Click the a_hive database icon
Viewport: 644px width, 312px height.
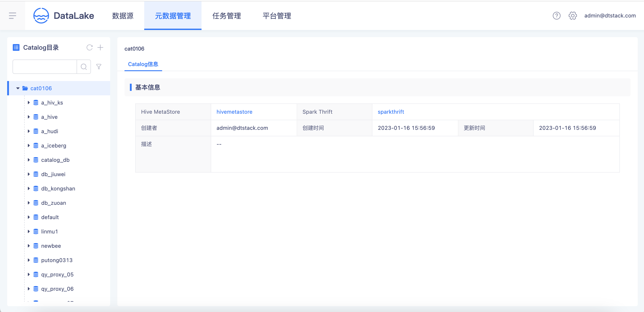pyautogui.click(x=36, y=117)
